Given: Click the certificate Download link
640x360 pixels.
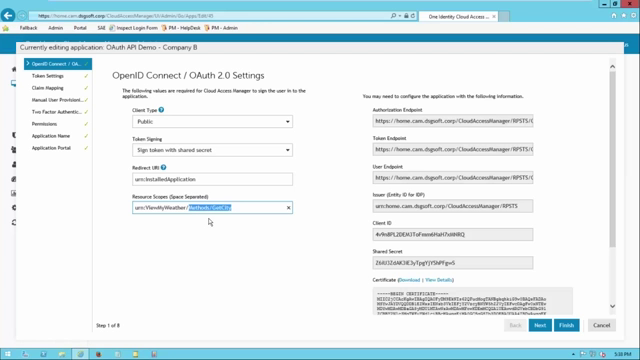Looking at the screenshot, I should 409,280.
